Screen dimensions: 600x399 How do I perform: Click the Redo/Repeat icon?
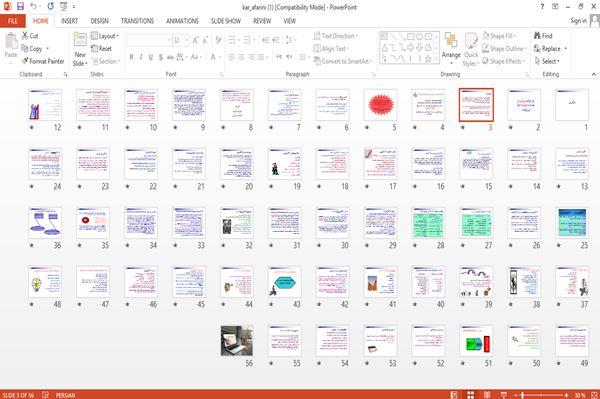(51, 7)
